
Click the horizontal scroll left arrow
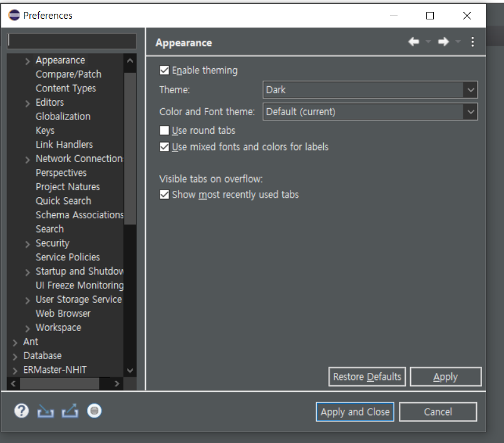[x=13, y=384]
